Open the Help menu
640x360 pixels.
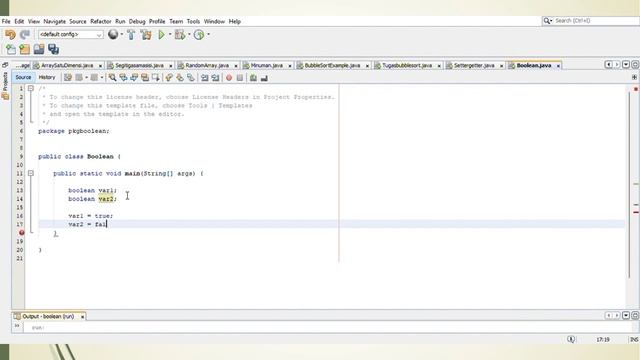234,21
